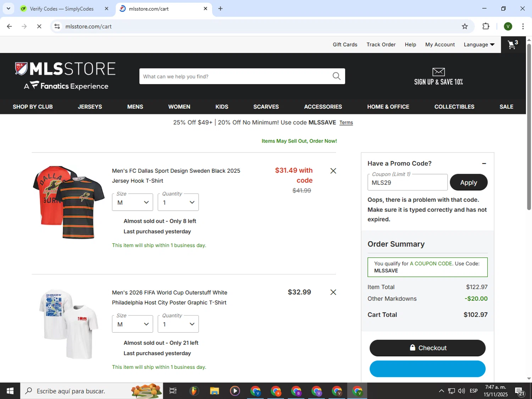Open the COLLECTIBLES menu
This screenshot has height=399, width=532.
pos(454,107)
